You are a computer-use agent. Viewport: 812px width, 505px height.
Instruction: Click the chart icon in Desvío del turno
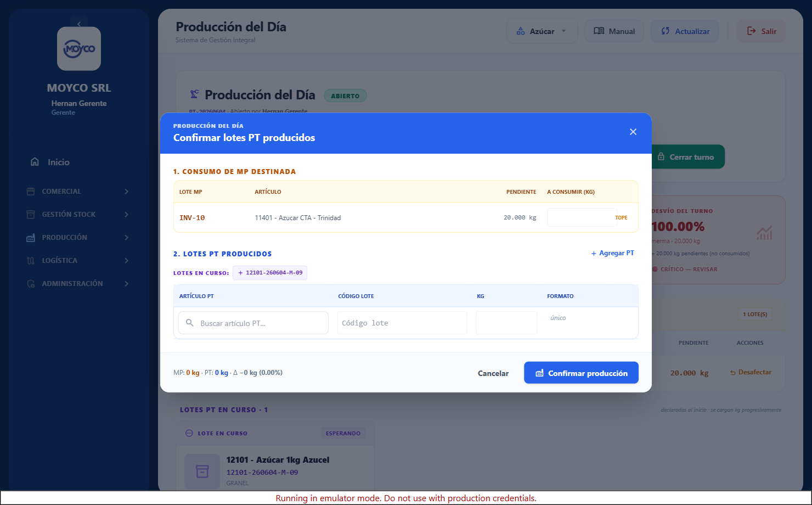pyautogui.click(x=764, y=233)
